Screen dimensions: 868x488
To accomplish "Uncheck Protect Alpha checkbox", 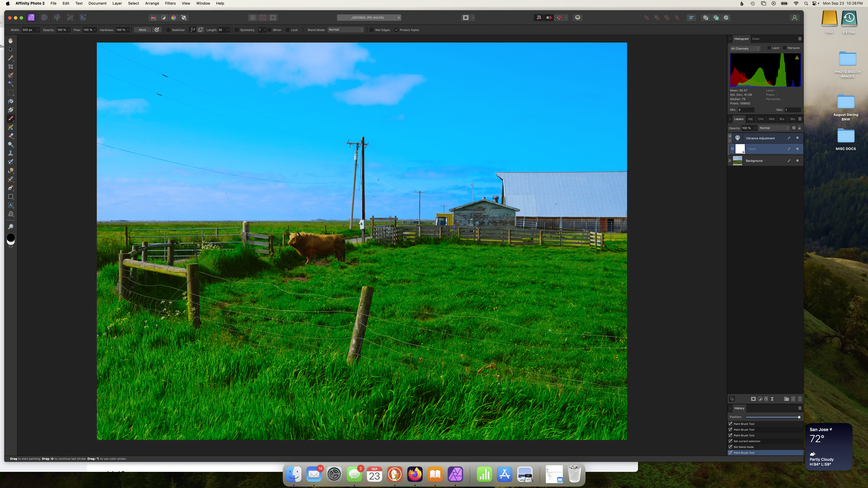I will (x=396, y=30).
